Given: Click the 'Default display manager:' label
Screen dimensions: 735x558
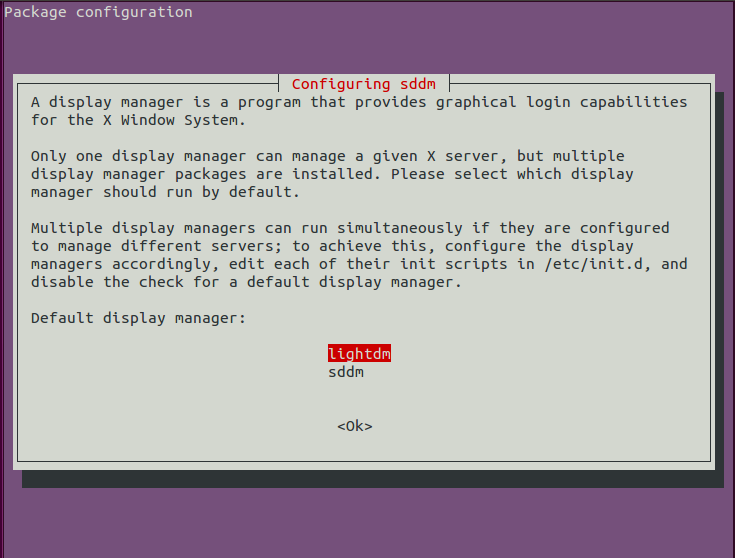Looking at the screenshot, I should (138, 318).
